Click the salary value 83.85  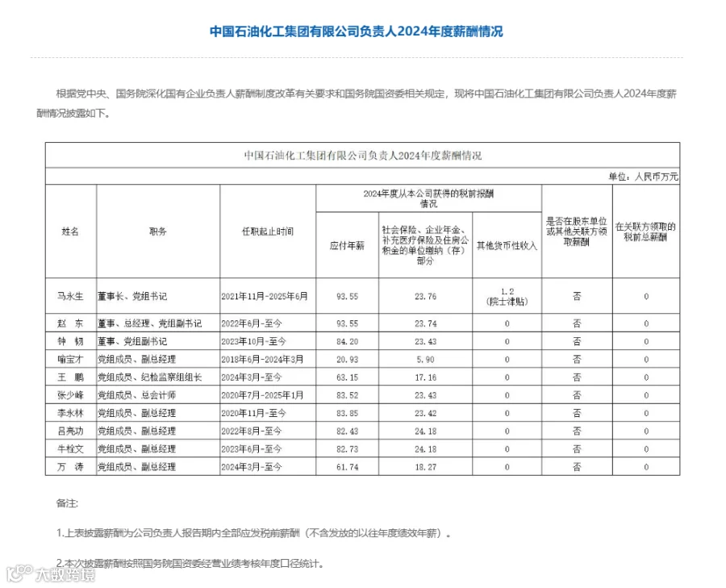[x=347, y=414]
